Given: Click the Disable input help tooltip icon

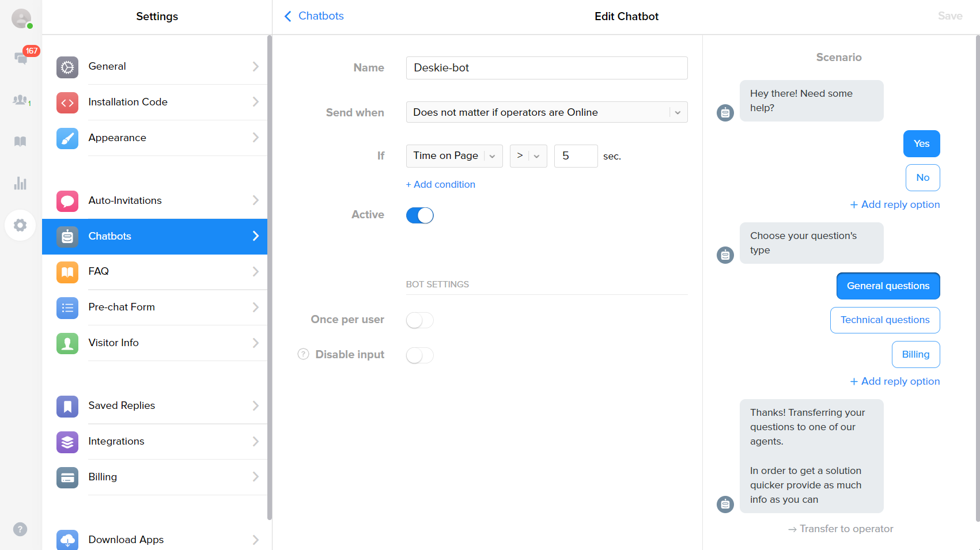Looking at the screenshot, I should click(x=303, y=354).
